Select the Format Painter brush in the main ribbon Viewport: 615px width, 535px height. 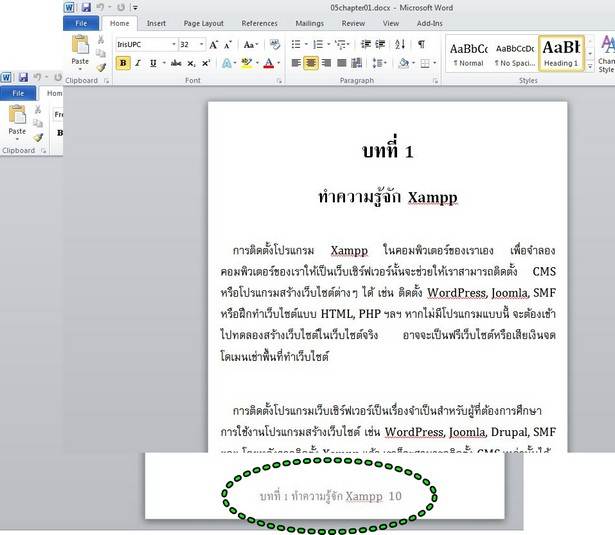[101, 67]
